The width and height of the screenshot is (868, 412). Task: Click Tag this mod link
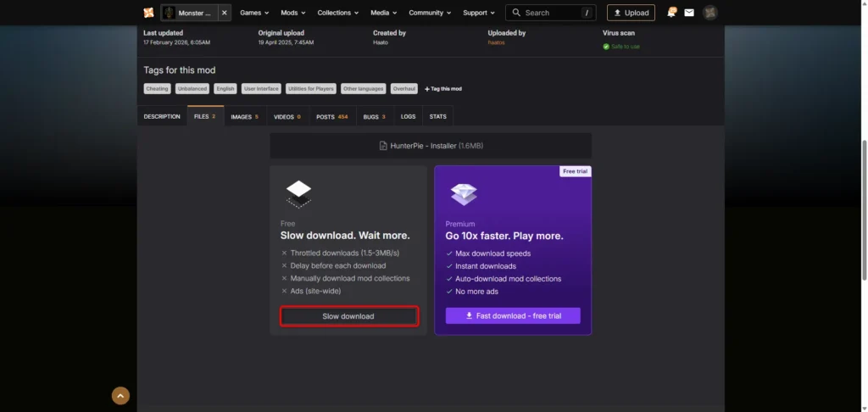pos(442,89)
